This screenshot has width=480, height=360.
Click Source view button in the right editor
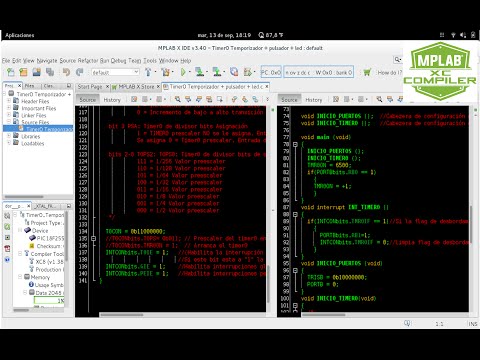[x=289, y=100]
